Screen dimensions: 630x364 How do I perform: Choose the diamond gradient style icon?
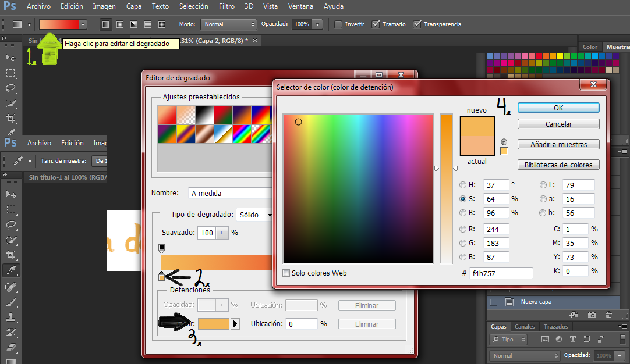point(162,24)
